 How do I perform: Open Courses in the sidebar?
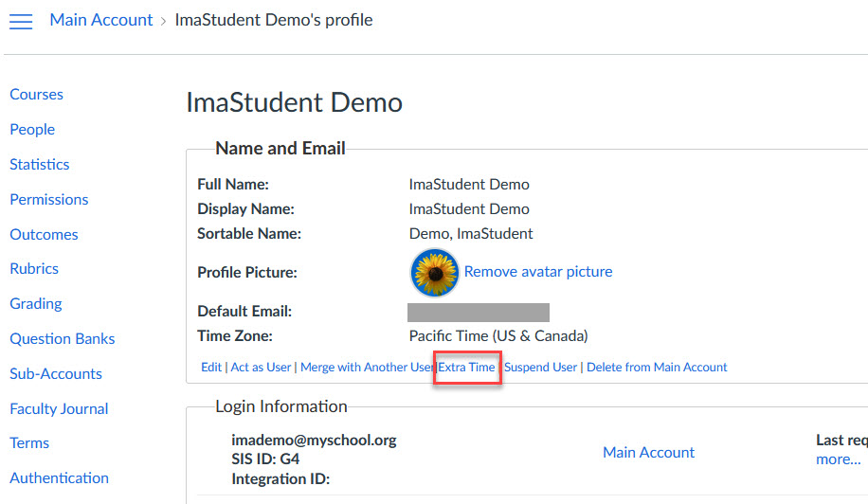pyautogui.click(x=36, y=95)
